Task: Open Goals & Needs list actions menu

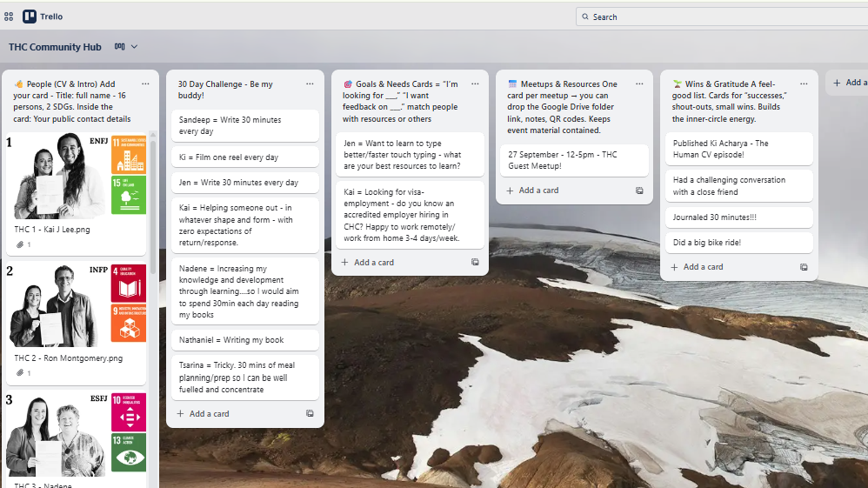Action: (475, 84)
